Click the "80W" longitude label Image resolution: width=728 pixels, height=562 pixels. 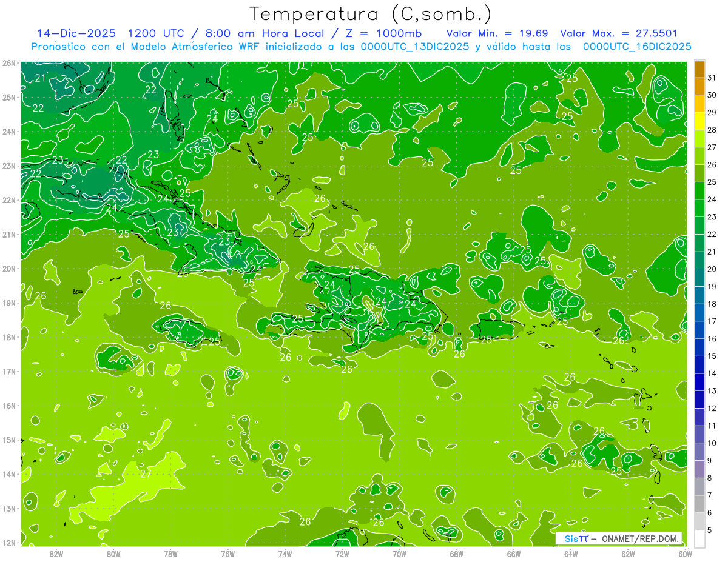(113, 553)
